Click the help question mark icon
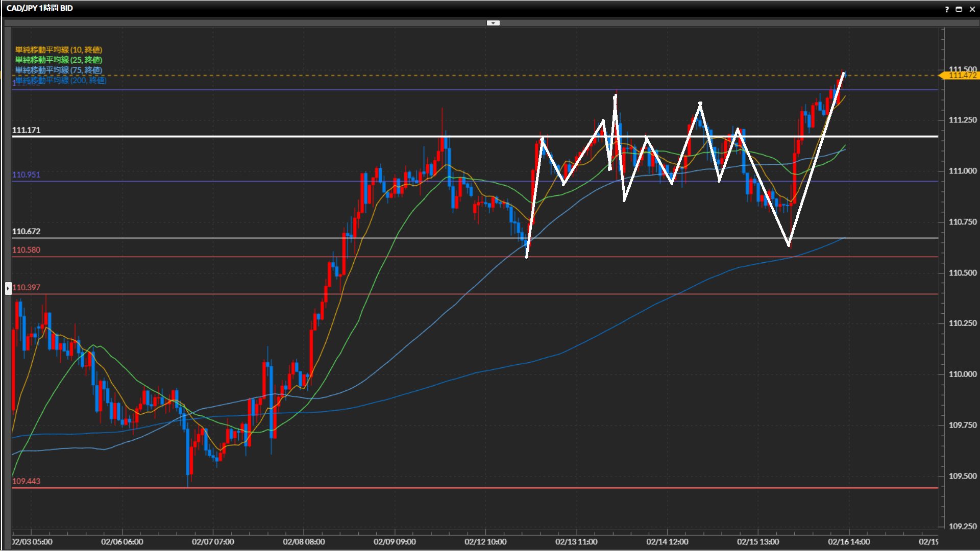The width and height of the screenshot is (980, 551). [947, 9]
